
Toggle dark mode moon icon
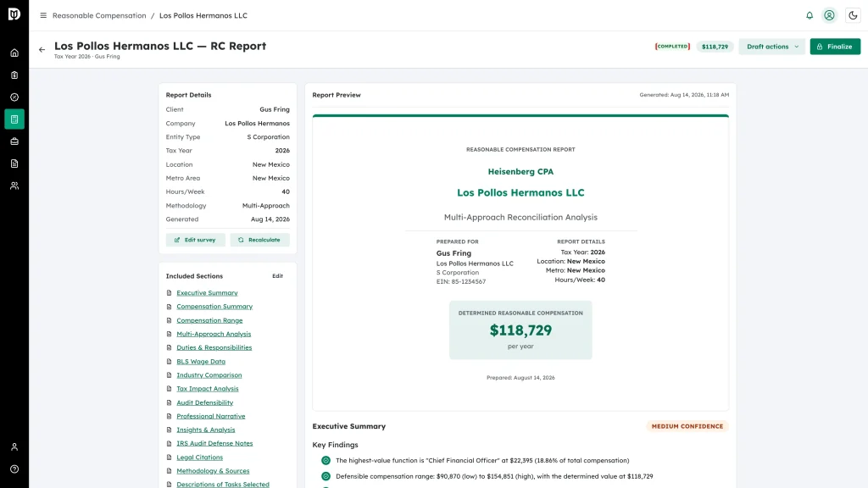point(853,15)
